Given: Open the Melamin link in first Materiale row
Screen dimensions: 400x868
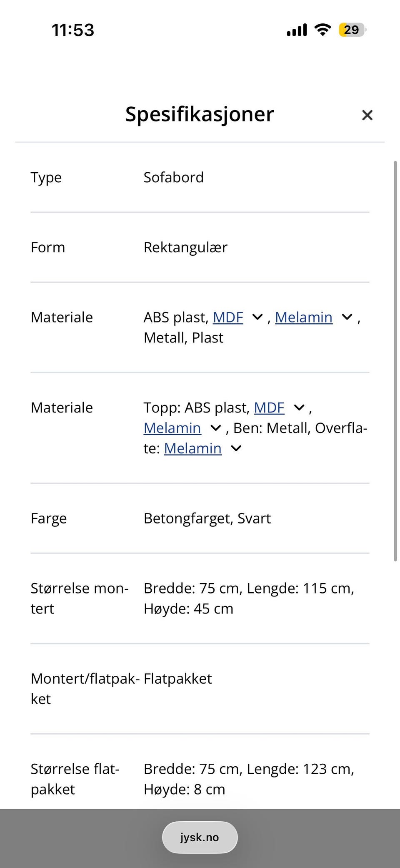Looking at the screenshot, I should (304, 317).
